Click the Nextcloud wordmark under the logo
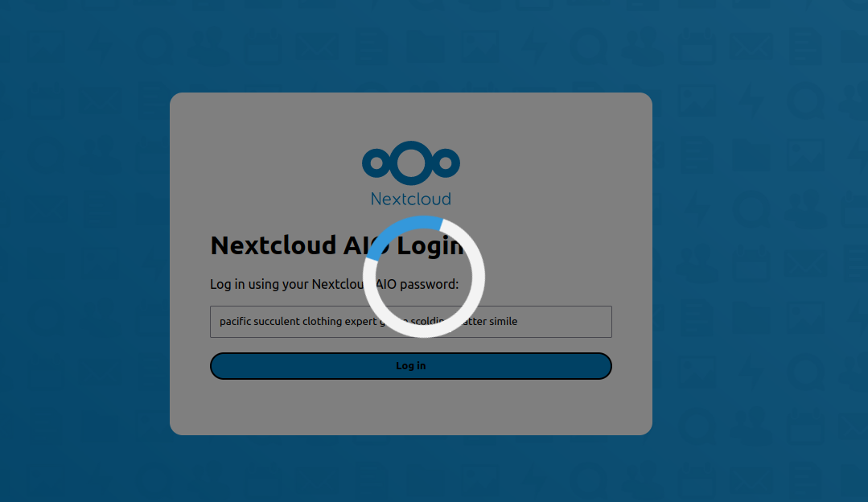 (x=410, y=199)
